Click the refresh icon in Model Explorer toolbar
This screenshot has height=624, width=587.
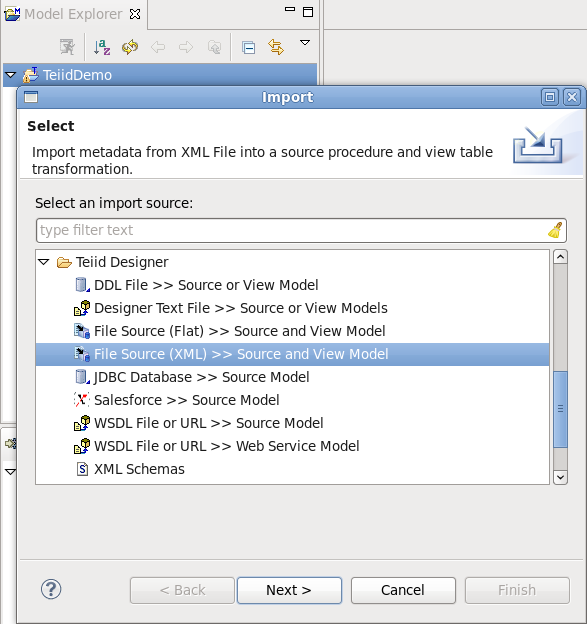click(130, 47)
